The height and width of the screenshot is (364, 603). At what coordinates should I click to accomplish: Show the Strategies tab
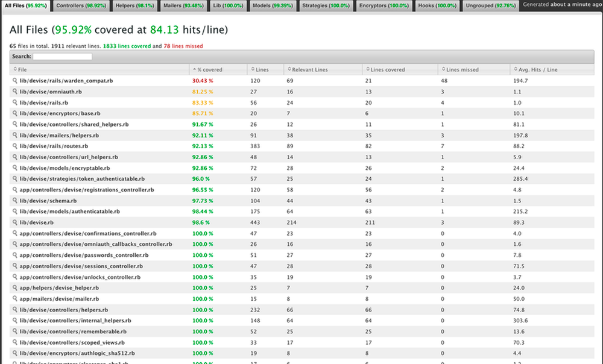(326, 6)
